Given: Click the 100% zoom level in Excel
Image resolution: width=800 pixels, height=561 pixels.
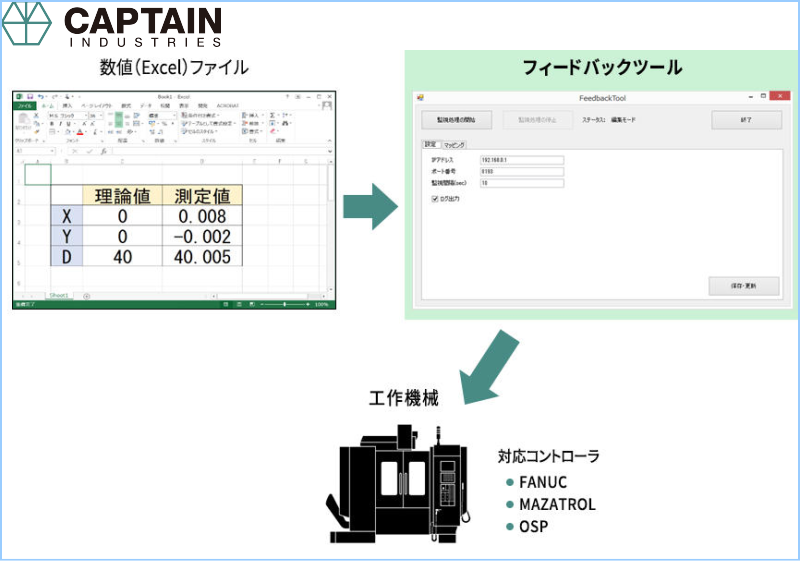Looking at the screenshot, I should [321, 304].
